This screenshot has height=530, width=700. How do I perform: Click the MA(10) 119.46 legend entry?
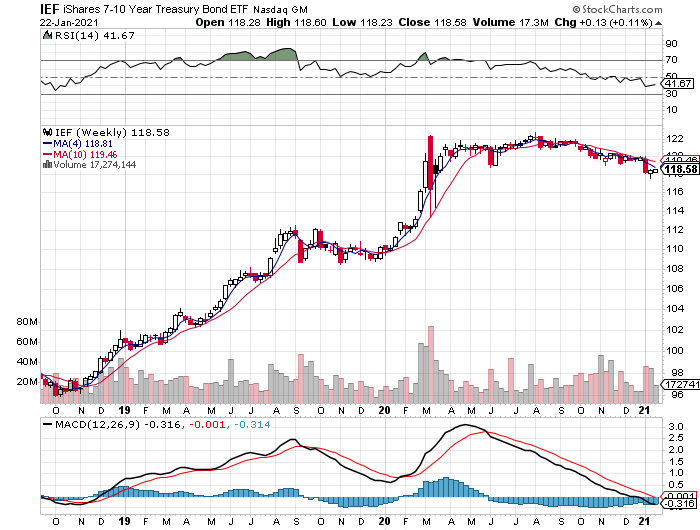(86, 154)
